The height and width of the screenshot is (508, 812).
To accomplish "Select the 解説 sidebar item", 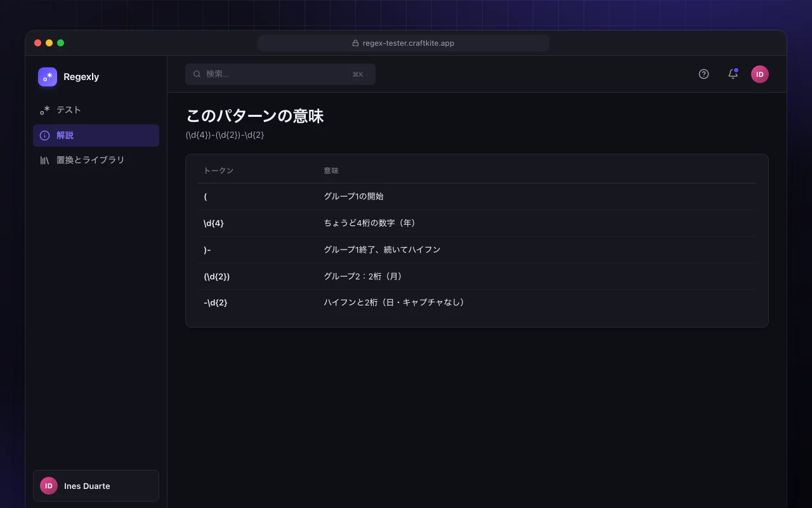I will 96,135.
